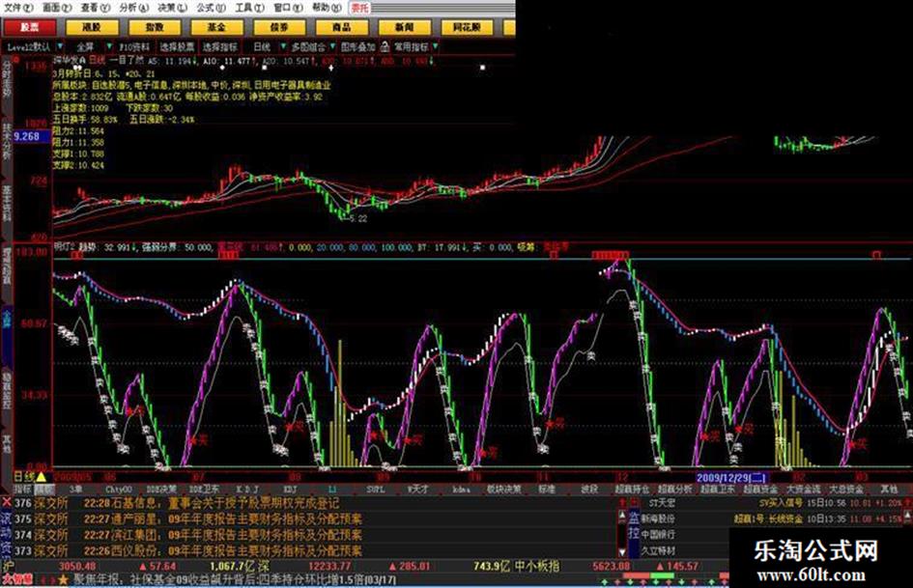Click 沪 index value 3050.48
The height and width of the screenshot is (588, 913).
click(x=77, y=566)
